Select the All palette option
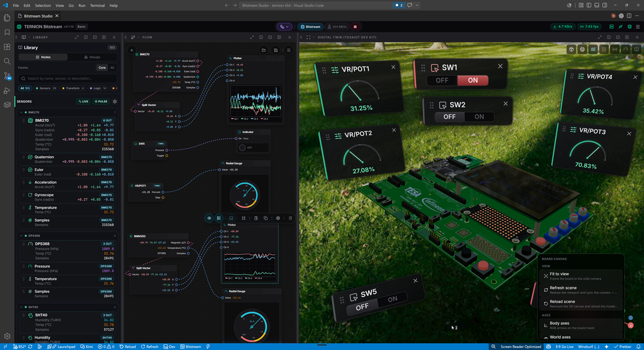The image size is (644, 350). (x=112, y=67)
